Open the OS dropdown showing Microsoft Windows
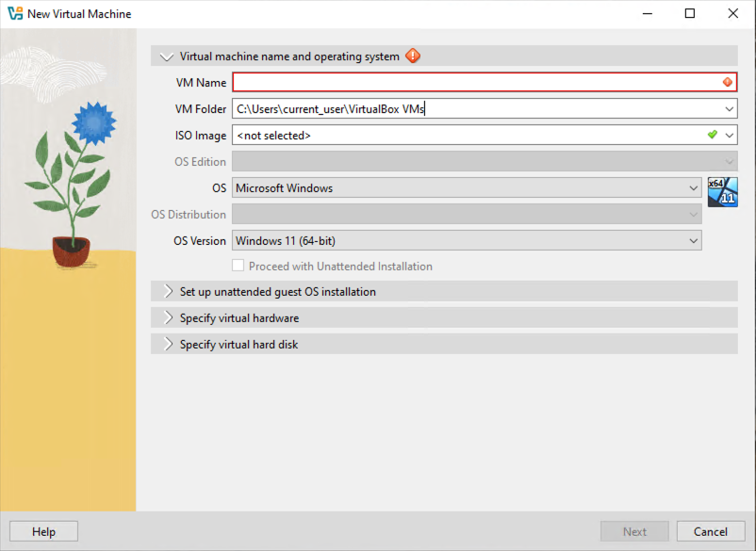 467,187
